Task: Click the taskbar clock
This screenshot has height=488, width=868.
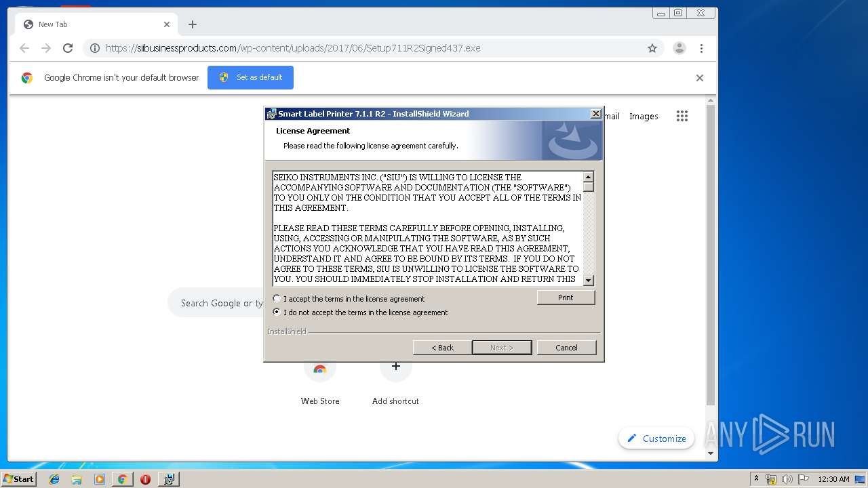Action: tap(833, 479)
